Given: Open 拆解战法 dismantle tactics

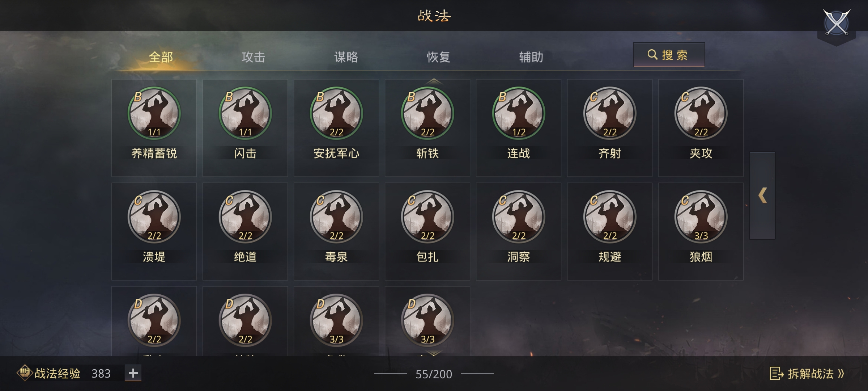Looking at the screenshot, I should (x=807, y=373).
